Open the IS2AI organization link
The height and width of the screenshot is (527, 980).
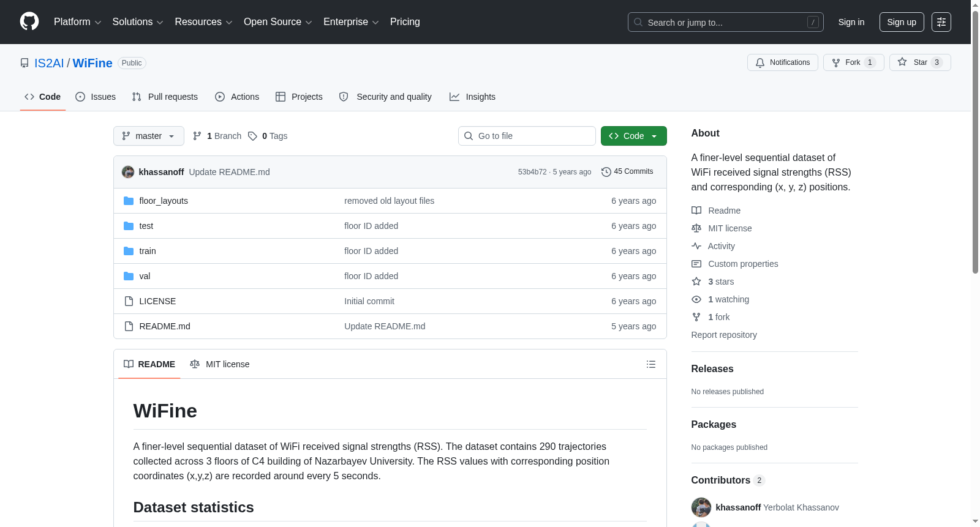tap(49, 63)
